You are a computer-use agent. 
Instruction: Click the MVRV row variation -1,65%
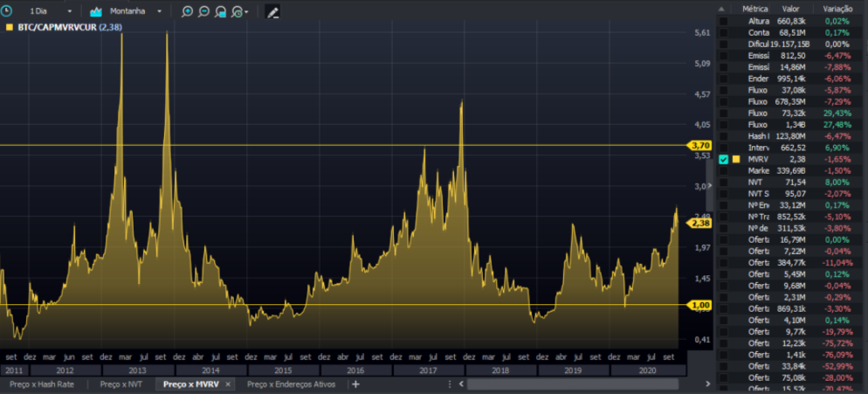click(x=837, y=160)
